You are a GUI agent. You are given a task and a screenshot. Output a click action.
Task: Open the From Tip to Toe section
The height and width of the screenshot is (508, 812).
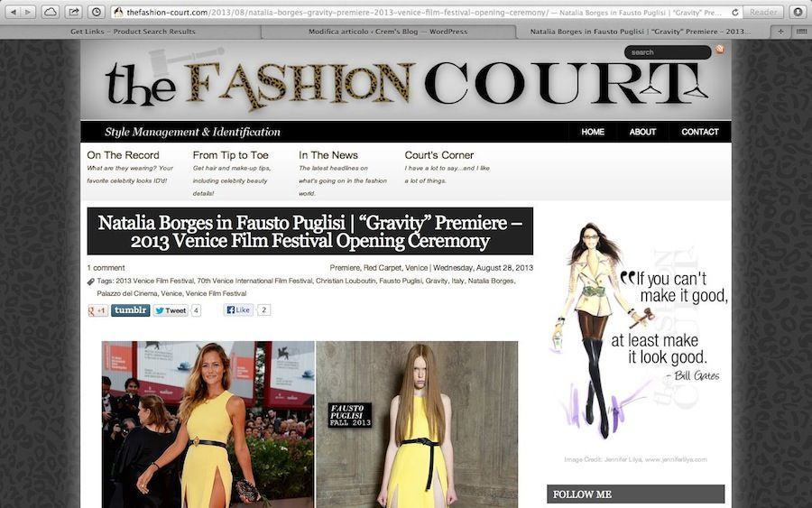(x=230, y=155)
